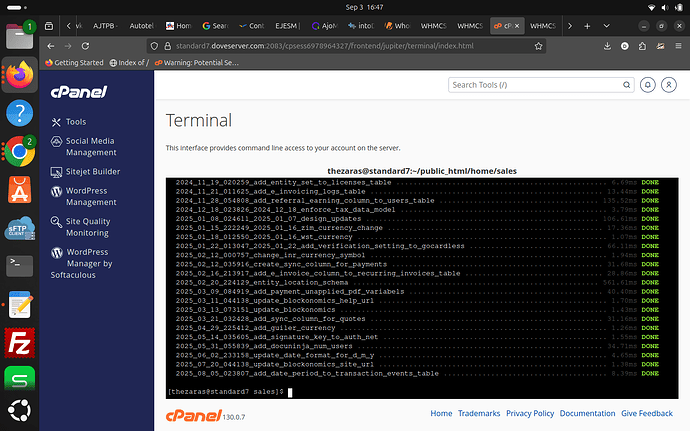Open the Index of / bookmark
Screen dimensions: 690x431
pos(129,63)
